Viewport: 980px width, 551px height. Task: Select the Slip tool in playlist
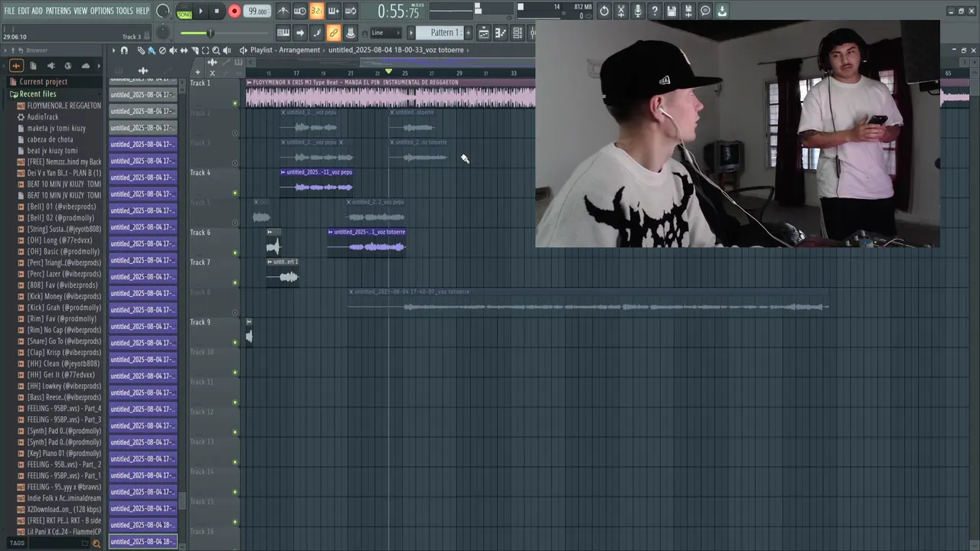[x=184, y=51]
